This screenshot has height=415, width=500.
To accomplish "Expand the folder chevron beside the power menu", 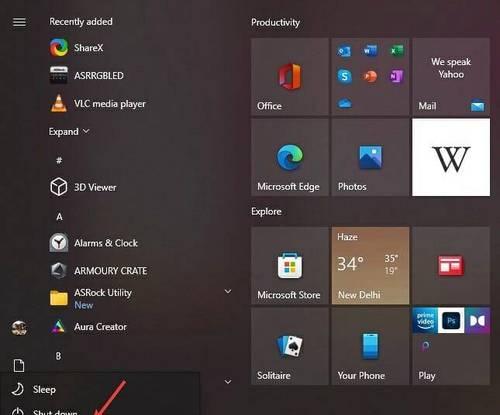I will [228, 381].
